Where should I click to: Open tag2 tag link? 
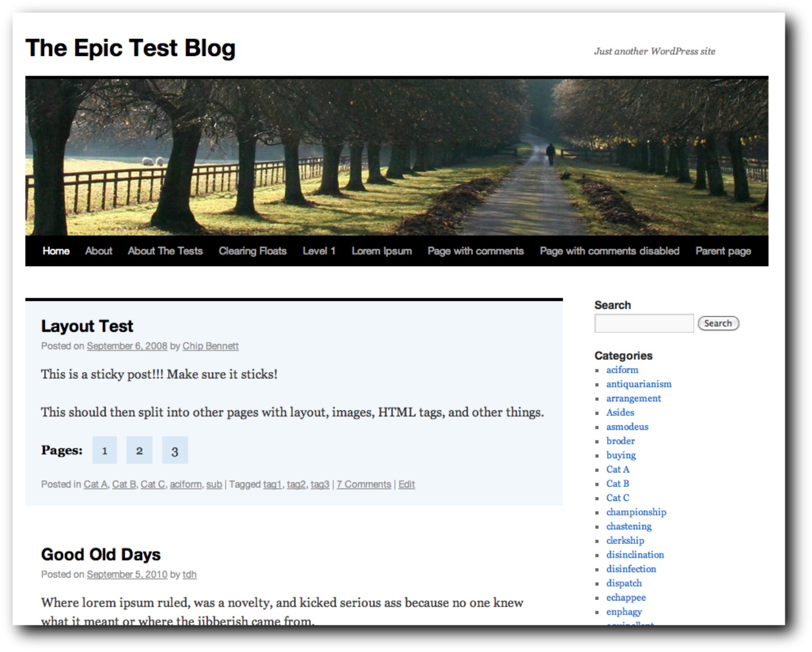click(296, 484)
